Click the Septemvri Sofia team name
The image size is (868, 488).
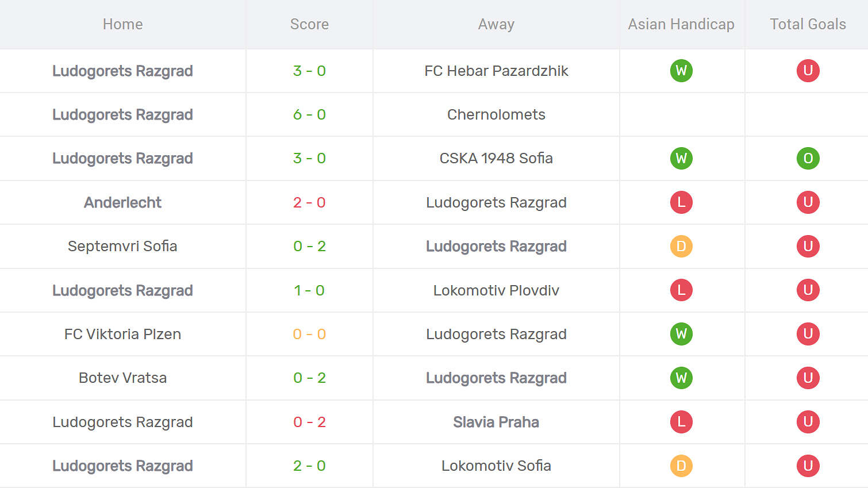click(122, 246)
